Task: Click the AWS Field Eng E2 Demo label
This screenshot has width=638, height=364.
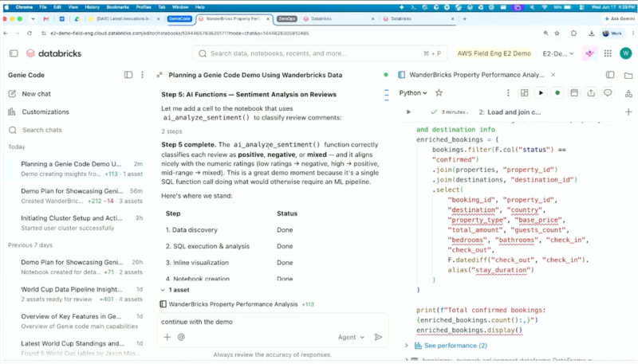Action: coord(494,53)
